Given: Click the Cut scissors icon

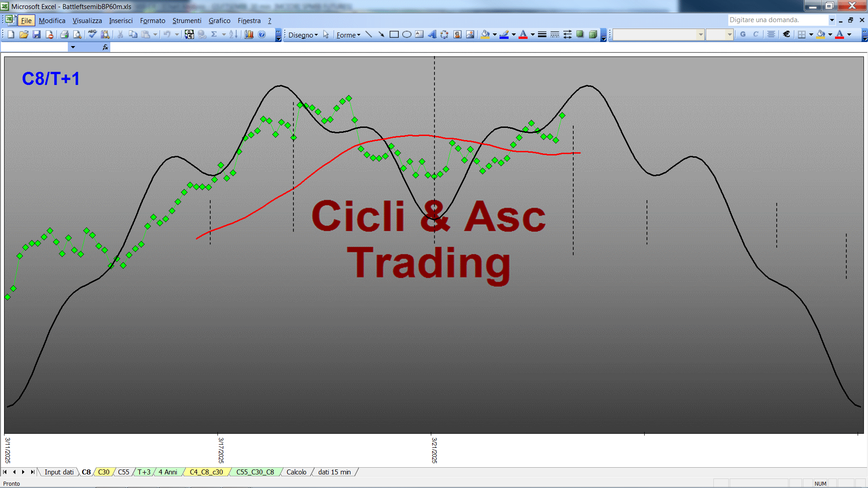Looking at the screenshot, I should pos(120,34).
